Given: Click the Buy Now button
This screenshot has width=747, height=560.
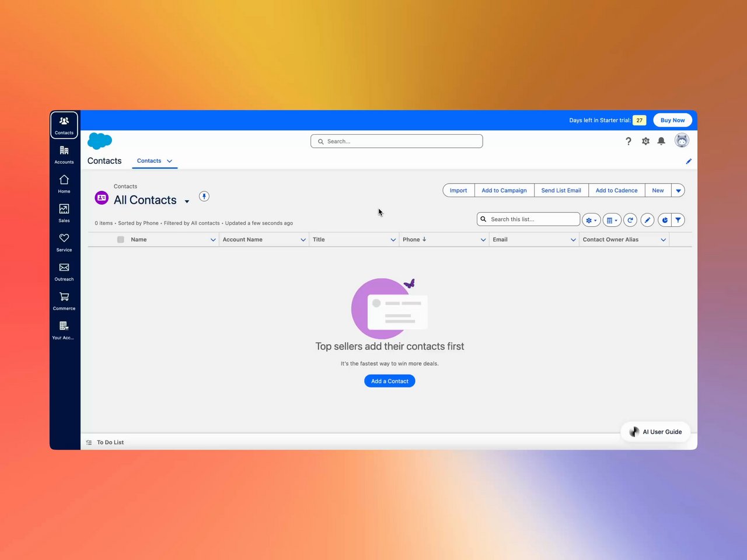Looking at the screenshot, I should [x=673, y=120].
